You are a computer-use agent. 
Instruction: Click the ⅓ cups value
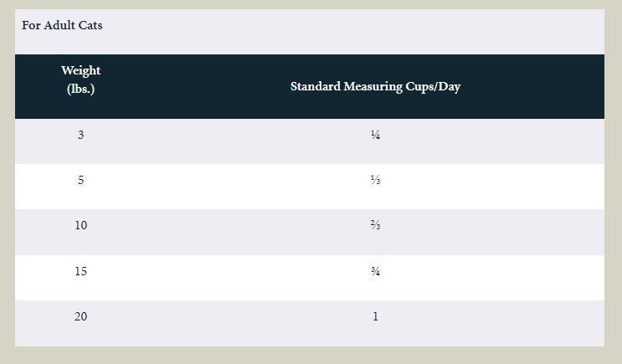375,180
